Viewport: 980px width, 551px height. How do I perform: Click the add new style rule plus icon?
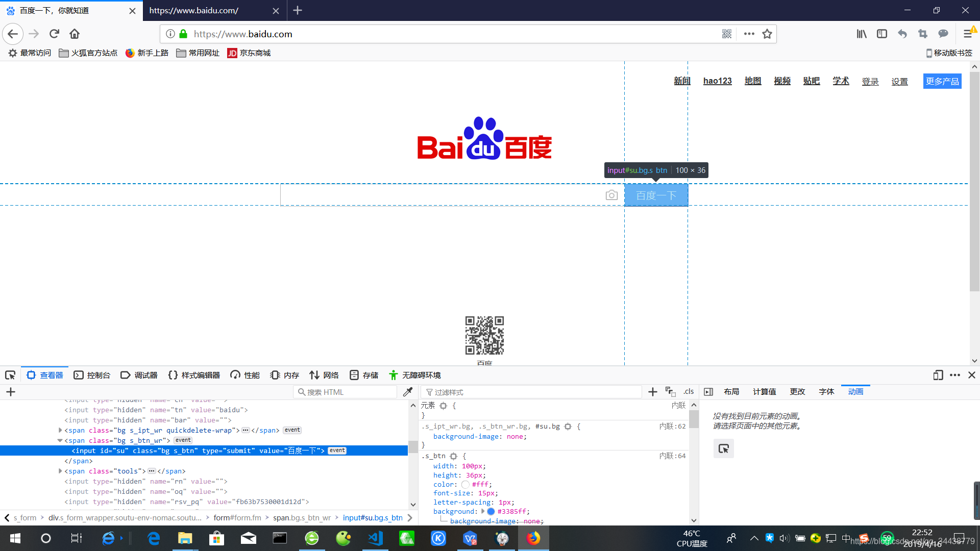click(652, 392)
